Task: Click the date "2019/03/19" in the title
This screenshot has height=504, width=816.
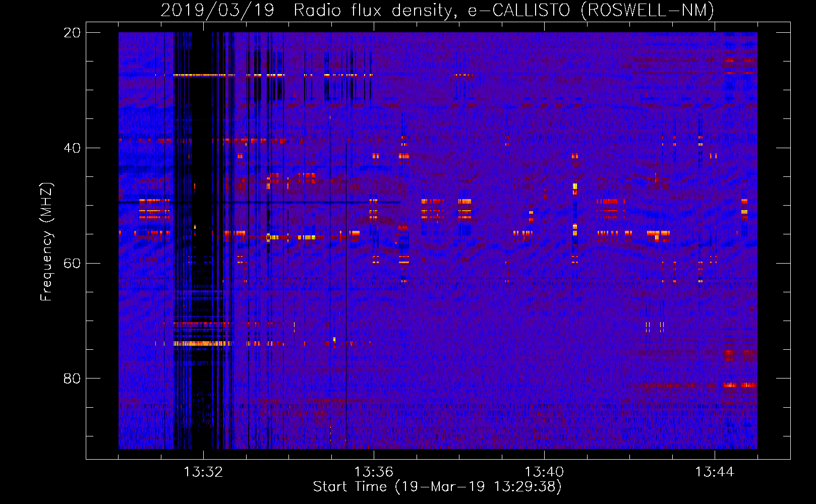Action: point(217,11)
